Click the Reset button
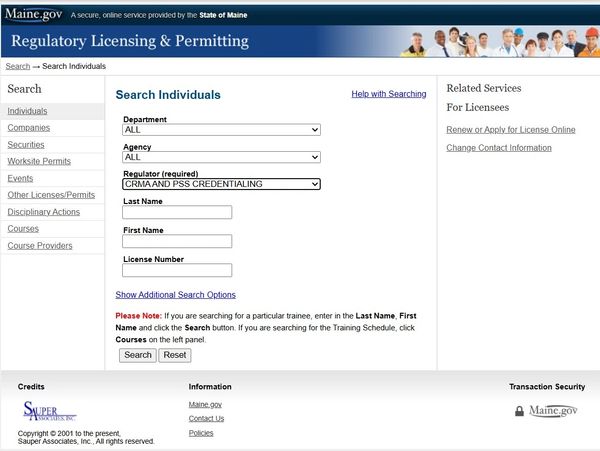Screen dimensions: 600x451 point(175,355)
